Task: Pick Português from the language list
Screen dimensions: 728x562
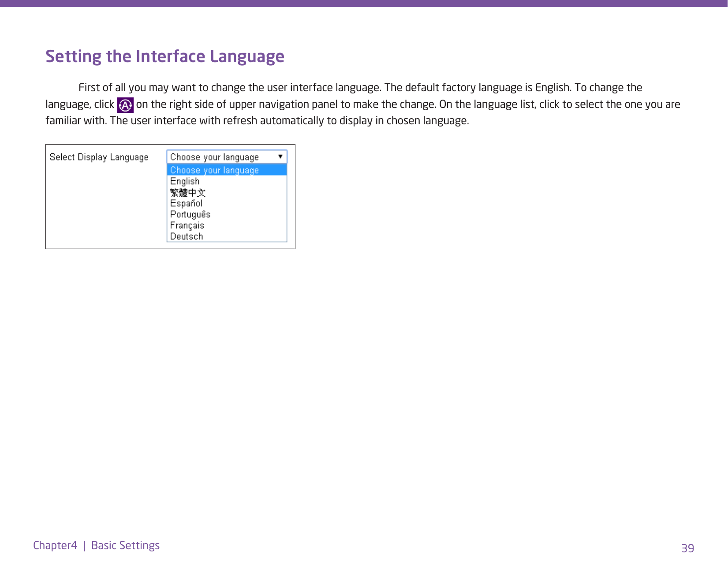Action: (x=227, y=214)
